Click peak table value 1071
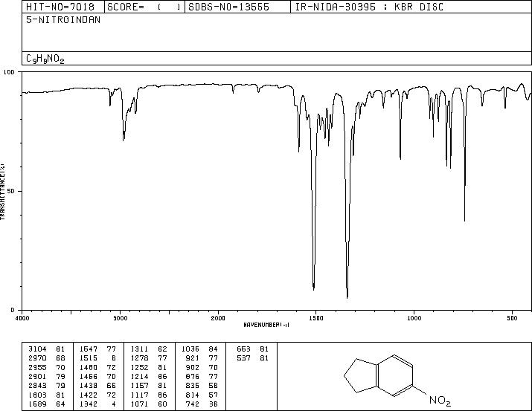532x411 pixels. pos(139,404)
